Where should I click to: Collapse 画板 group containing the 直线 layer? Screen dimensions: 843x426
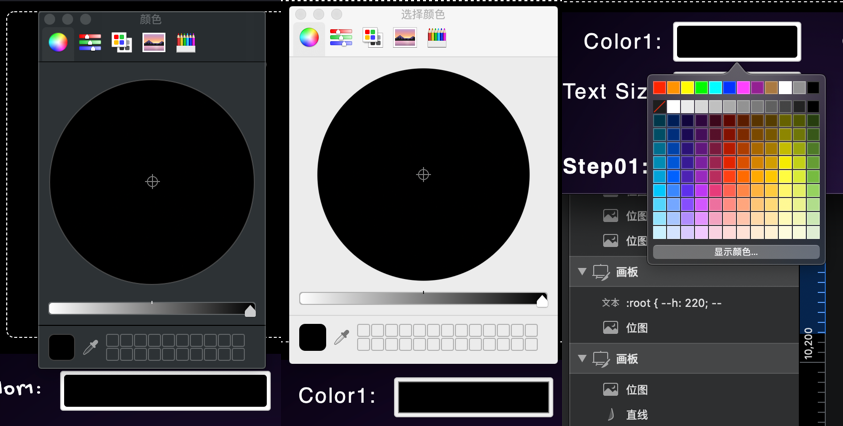pos(582,358)
